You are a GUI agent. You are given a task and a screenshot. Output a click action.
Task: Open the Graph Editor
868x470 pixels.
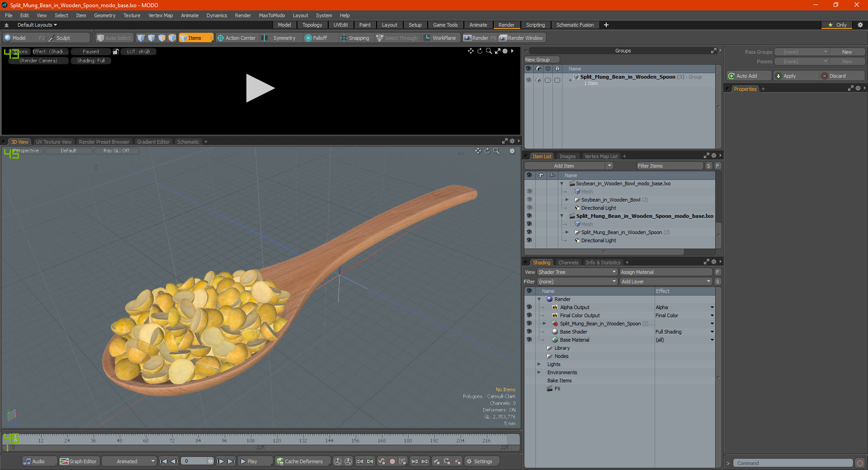pos(78,461)
